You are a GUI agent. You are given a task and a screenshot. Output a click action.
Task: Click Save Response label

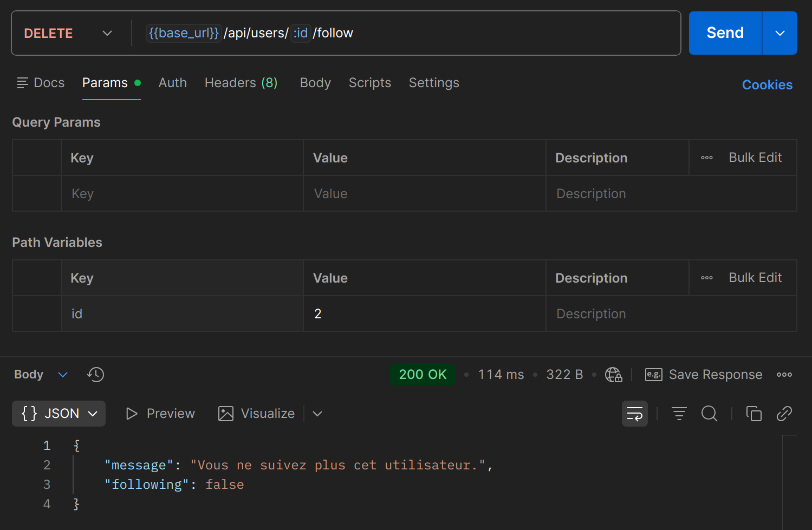[x=716, y=375]
